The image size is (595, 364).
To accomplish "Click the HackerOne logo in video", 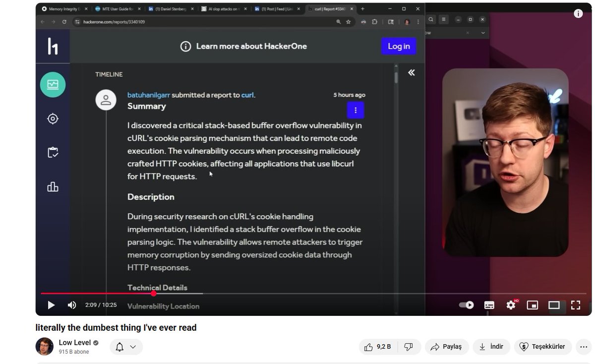I will pos(53,46).
